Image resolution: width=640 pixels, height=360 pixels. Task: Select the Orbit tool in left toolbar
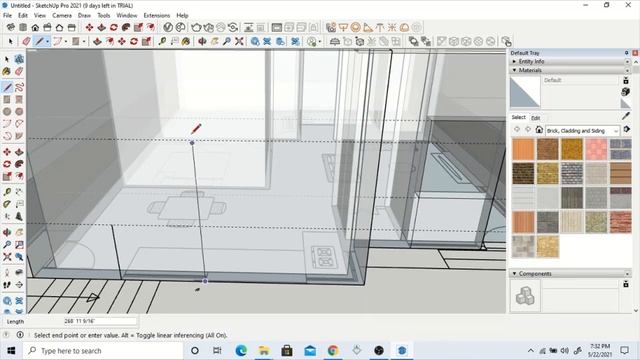coord(7,232)
